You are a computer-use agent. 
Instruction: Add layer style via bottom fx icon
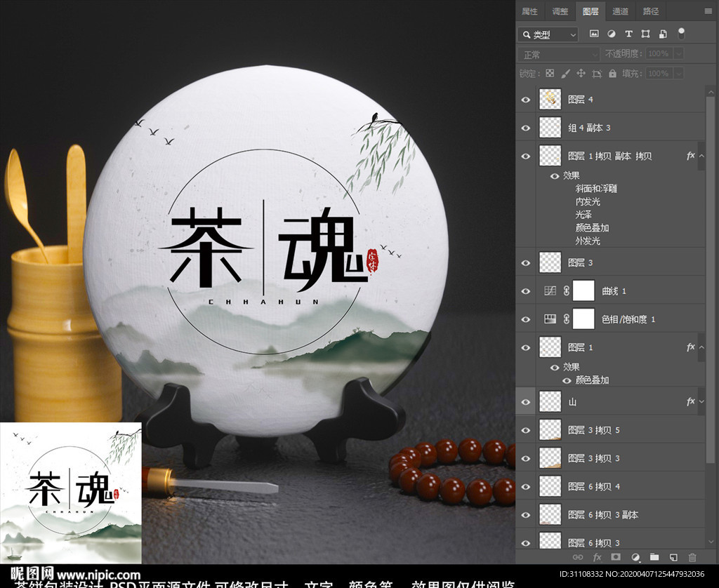(x=597, y=557)
